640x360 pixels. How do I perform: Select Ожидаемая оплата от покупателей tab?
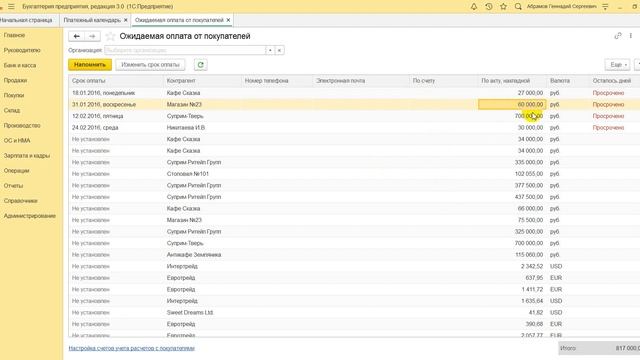[x=179, y=20]
